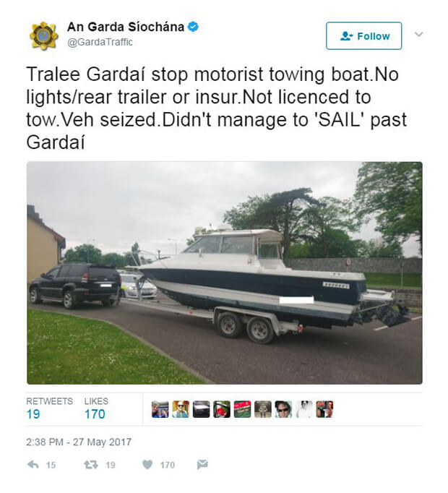
Task: Open the tweet timestamp 27 May 2017
Action: click(x=79, y=442)
